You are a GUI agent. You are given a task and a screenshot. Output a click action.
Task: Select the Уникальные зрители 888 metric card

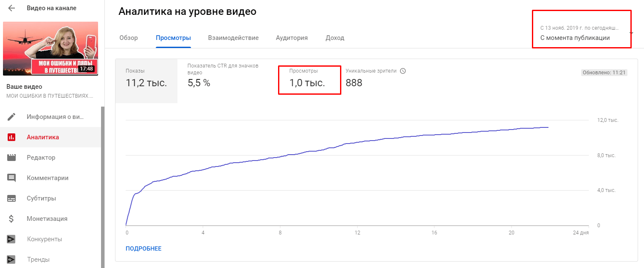pyautogui.click(x=376, y=77)
